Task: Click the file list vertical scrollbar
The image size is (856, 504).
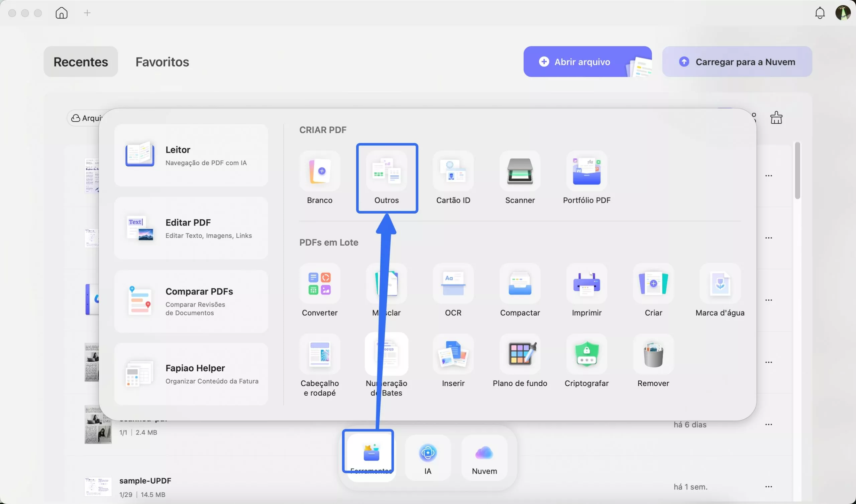Action: [x=797, y=170]
